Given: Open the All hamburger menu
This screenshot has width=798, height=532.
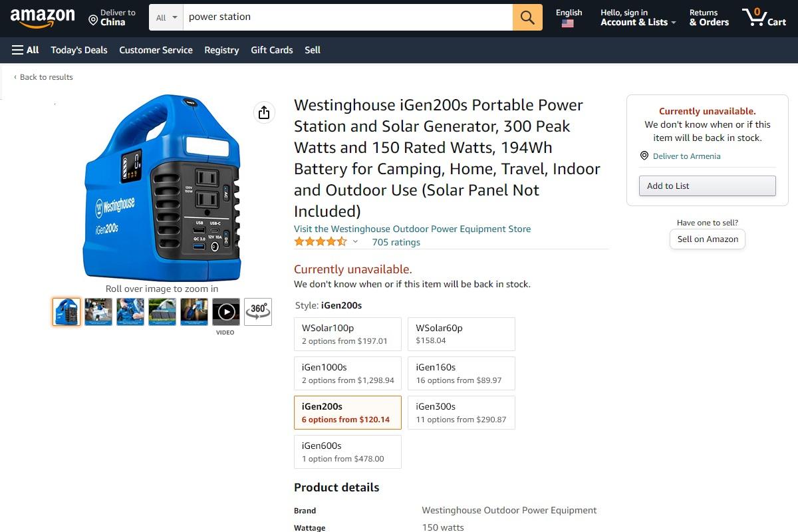Looking at the screenshot, I should 25,50.
